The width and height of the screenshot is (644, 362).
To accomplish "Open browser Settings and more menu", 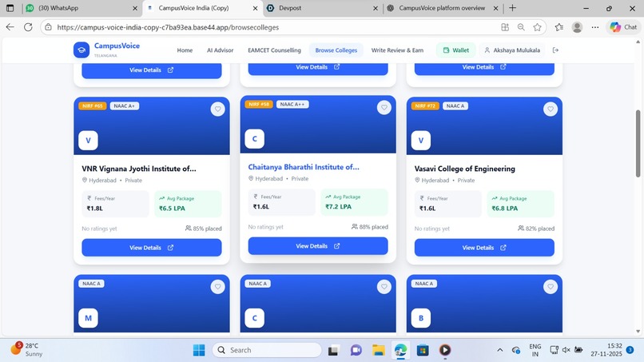I will [595, 27].
